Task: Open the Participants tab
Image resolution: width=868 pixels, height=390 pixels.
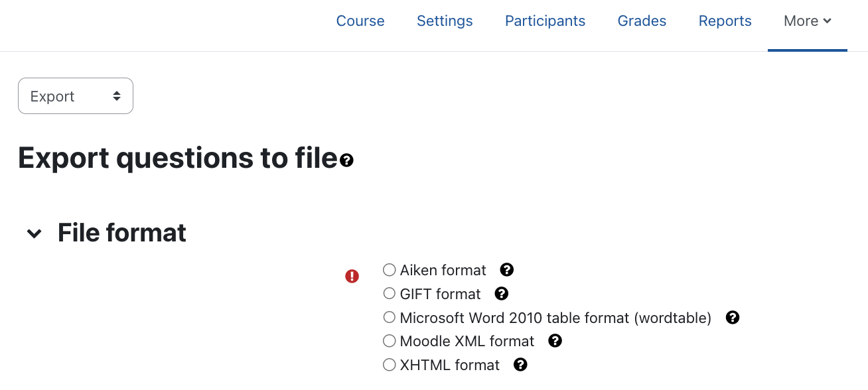Action: tap(545, 21)
